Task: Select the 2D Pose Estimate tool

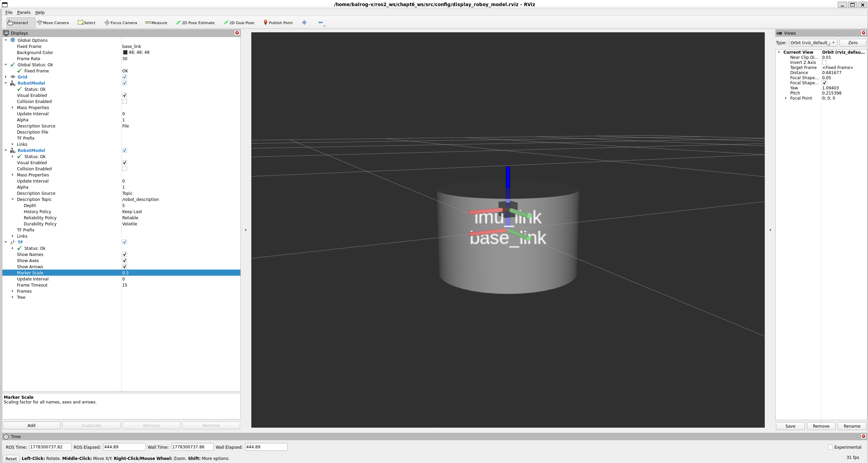Action: point(195,23)
